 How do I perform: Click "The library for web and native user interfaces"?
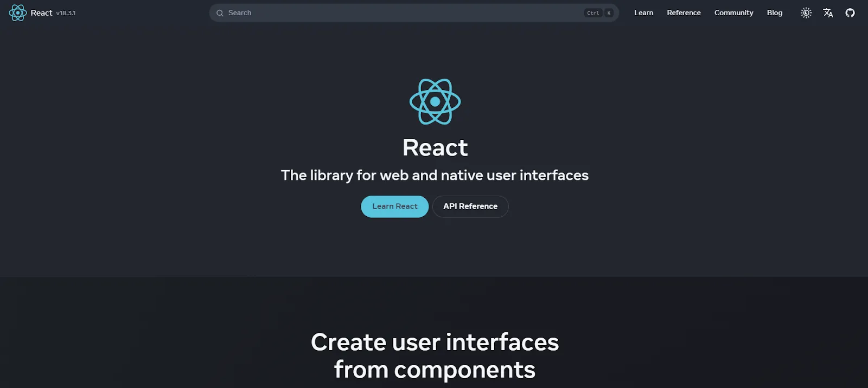click(435, 175)
